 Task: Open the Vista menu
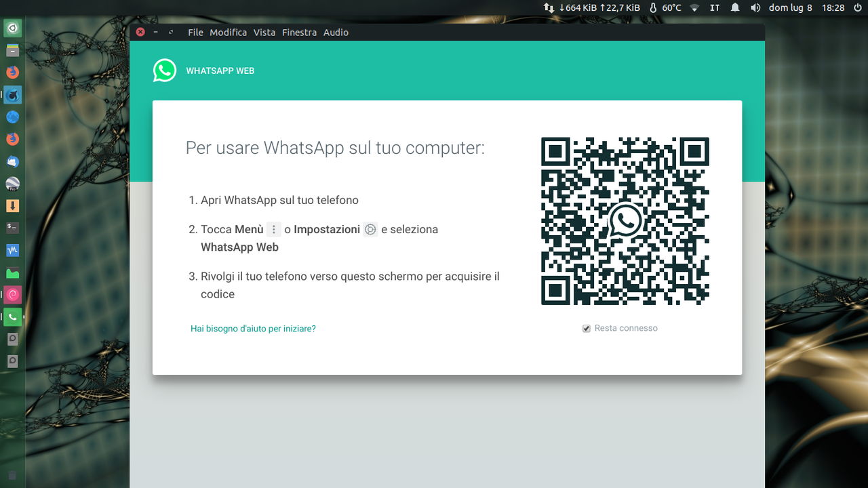264,33
